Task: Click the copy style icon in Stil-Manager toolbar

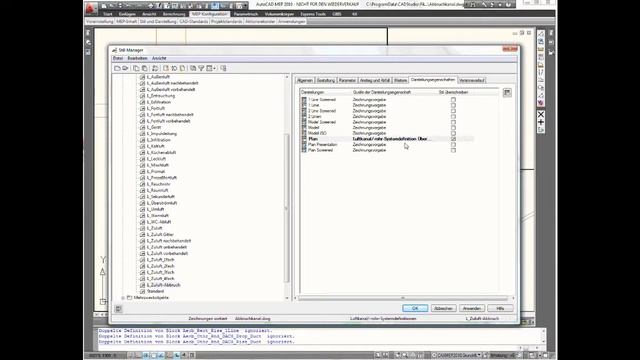Action: pyautogui.click(x=136, y=69)
